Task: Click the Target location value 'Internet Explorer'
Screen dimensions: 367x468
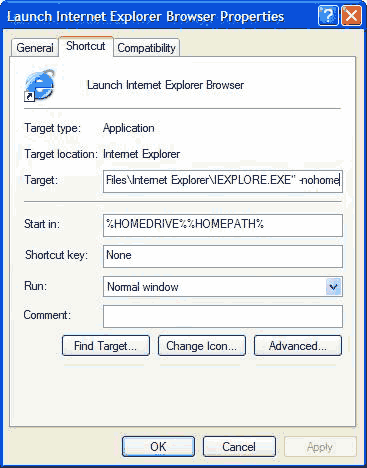Action: coord(141,154)
